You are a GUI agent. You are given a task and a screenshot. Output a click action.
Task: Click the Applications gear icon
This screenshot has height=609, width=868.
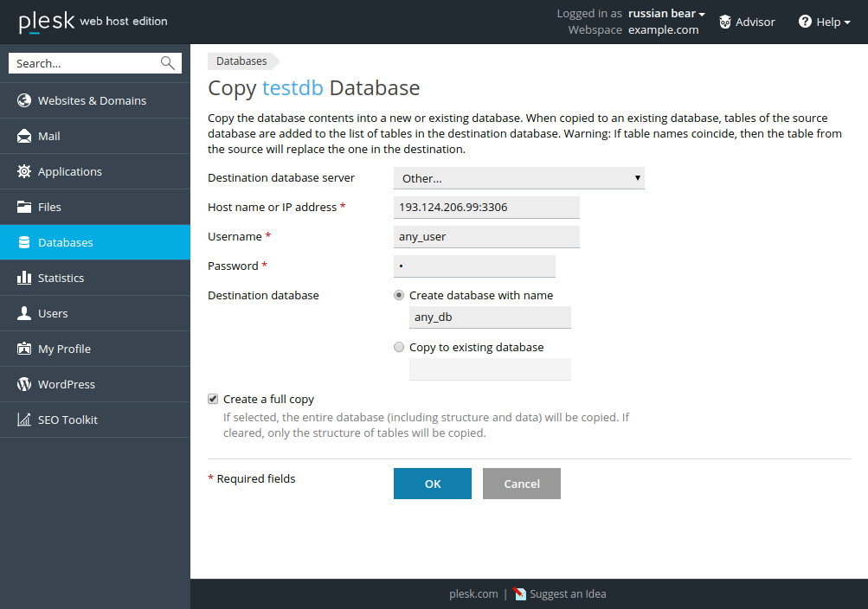[x=24, y=171]
